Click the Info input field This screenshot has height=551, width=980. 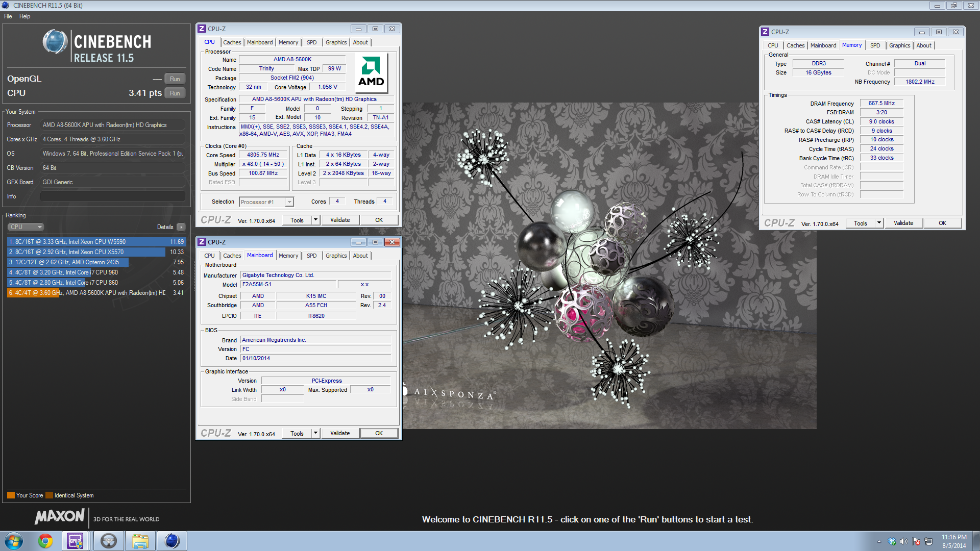pyautogui.click(x=113, y=196)
